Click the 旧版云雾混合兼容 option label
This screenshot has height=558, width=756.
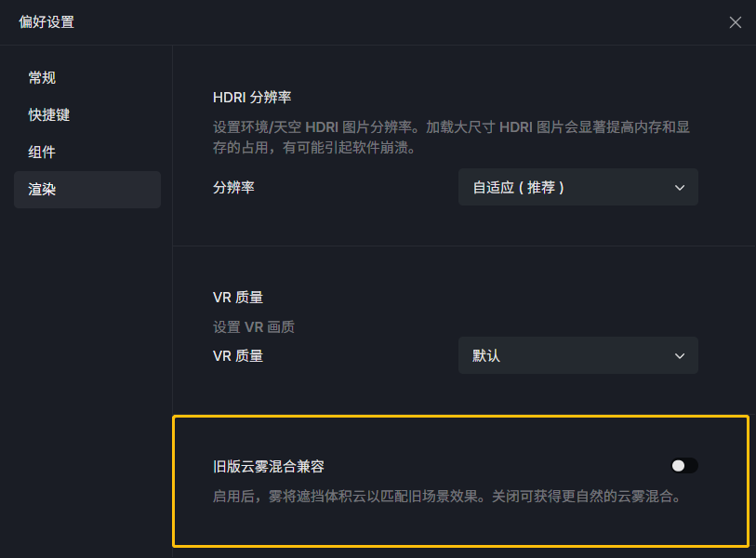click(x=268, y=466)
